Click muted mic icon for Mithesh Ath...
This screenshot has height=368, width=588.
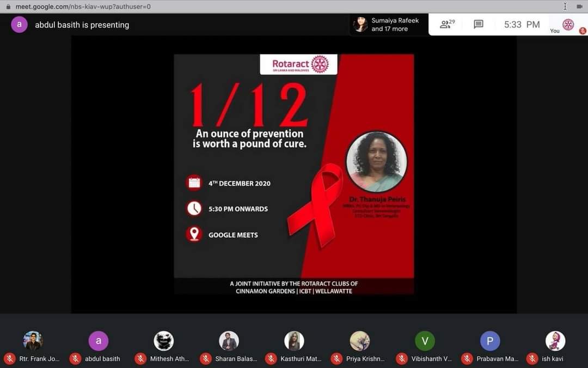[140, 359]
